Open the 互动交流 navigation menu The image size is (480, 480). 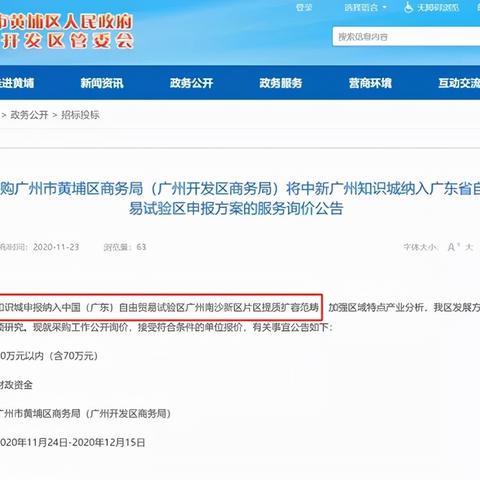[x=459, y=83]
